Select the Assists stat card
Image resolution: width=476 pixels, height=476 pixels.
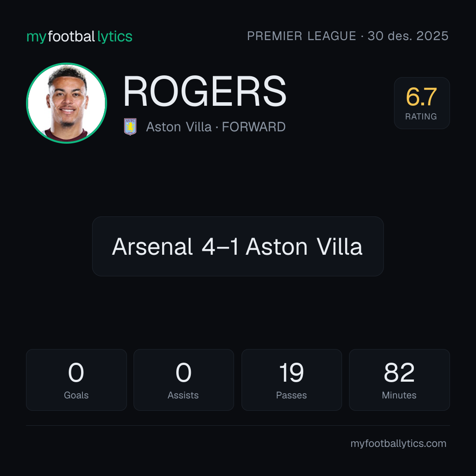184,380
